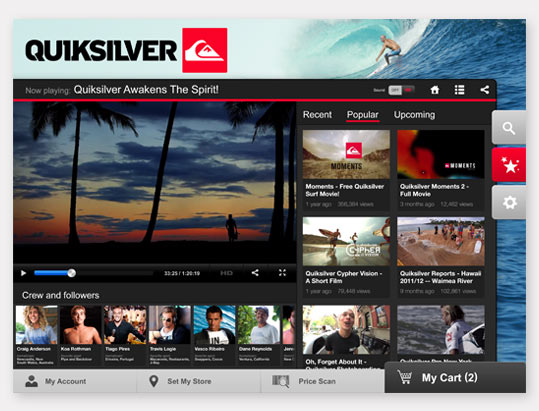Click the price scan barcode icon
This screenshot has width=539, height=411.
coord(280,381)
